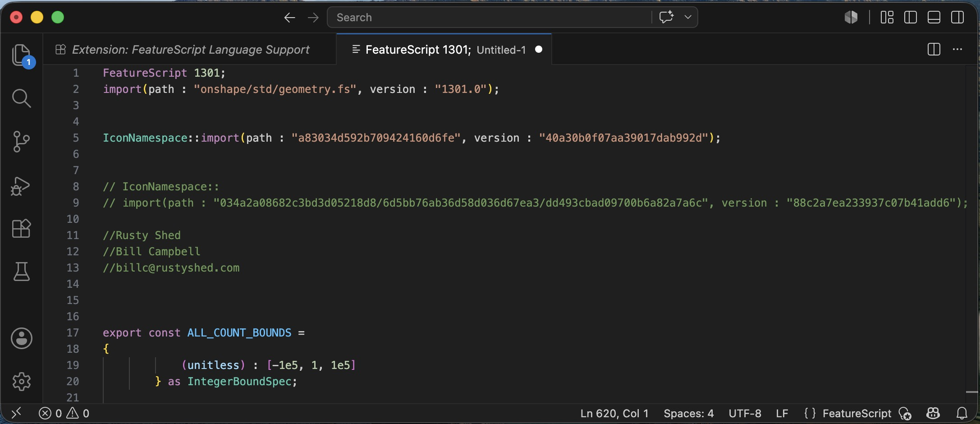980x424 pixels.
Task: Click the //Bill Campbell comment line
Action: click(151, 251)
